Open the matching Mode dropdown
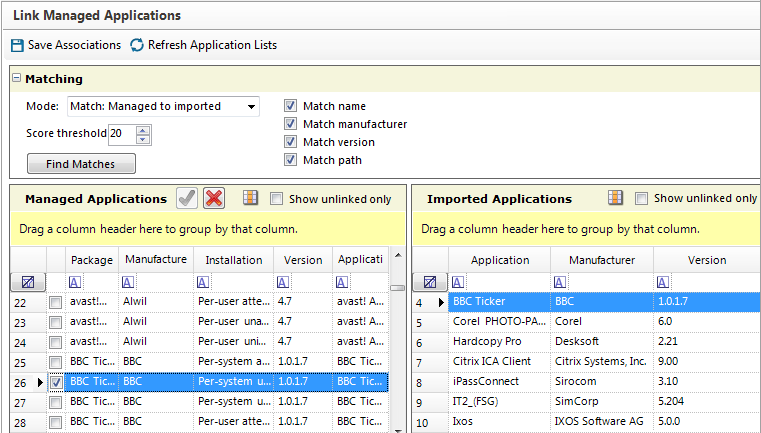This screenshot has height=433, width=761. click(x=251, y=106)
